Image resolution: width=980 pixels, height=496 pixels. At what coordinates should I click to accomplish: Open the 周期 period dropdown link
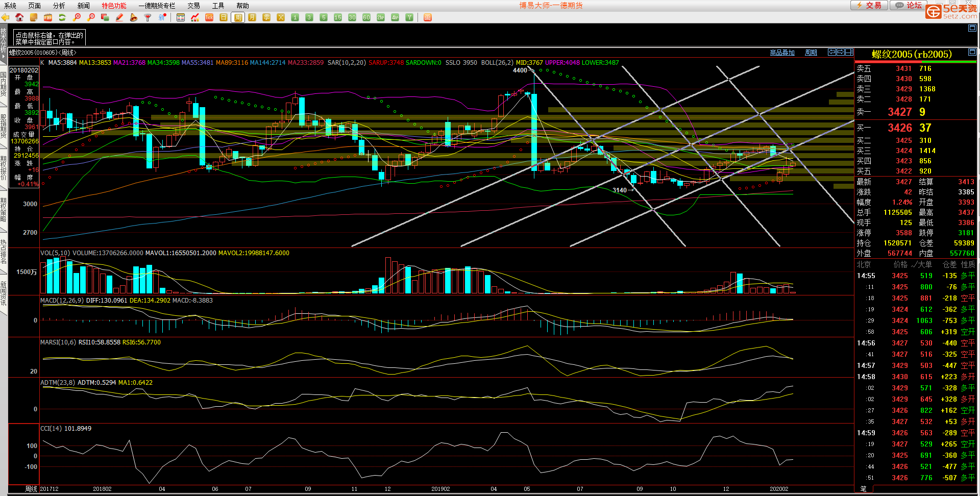pos(811,53)
